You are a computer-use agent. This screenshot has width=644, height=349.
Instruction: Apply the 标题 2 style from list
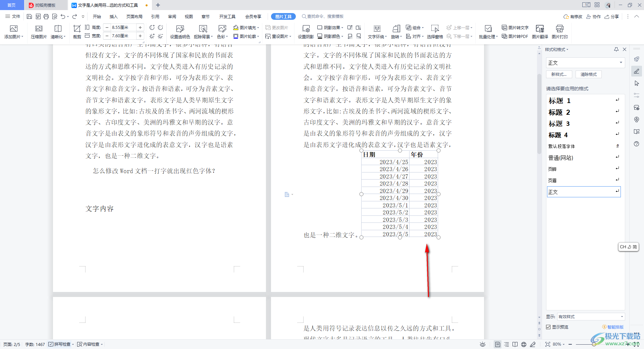click(584, 112)
